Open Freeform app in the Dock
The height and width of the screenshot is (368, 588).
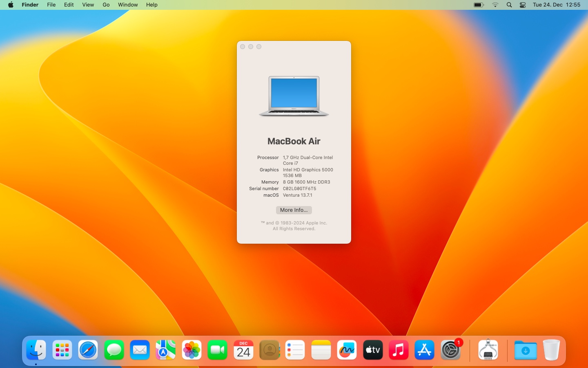click(347, 350)
